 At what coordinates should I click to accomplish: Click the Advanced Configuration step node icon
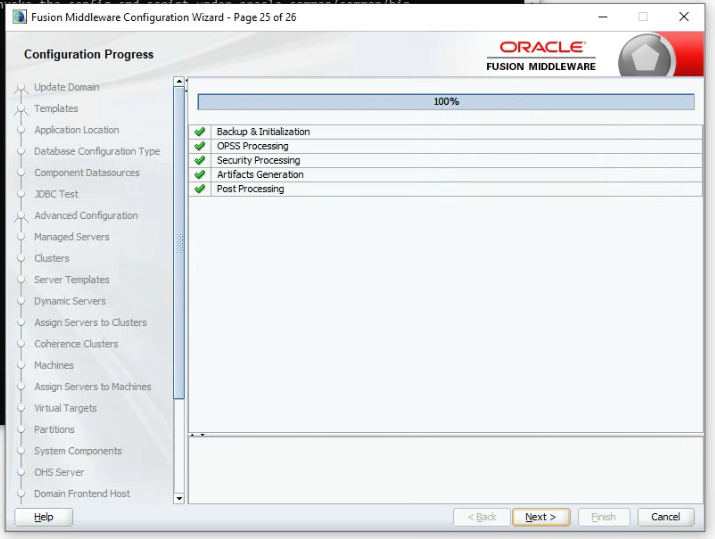click(21, 217)
